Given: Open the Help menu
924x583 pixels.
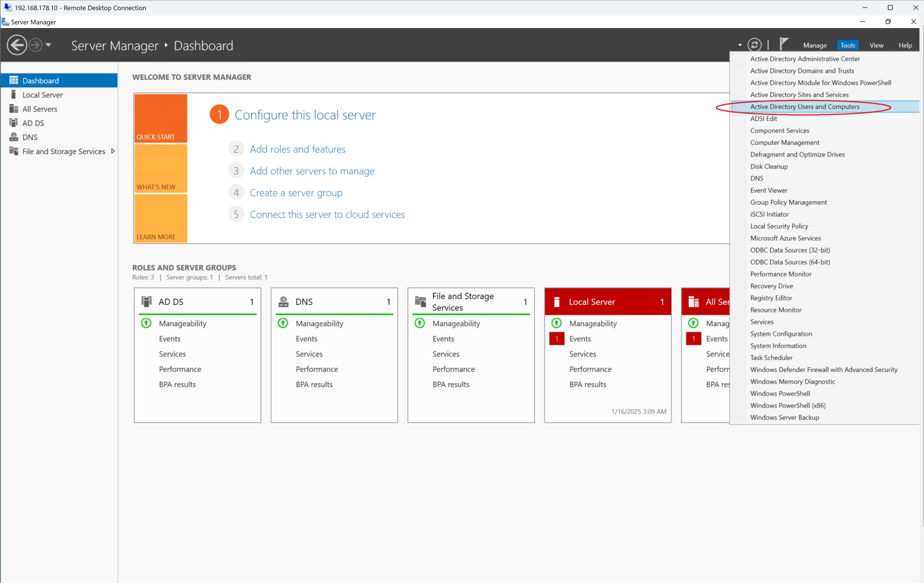Looking at the screenshot, I should coord(905,45).
